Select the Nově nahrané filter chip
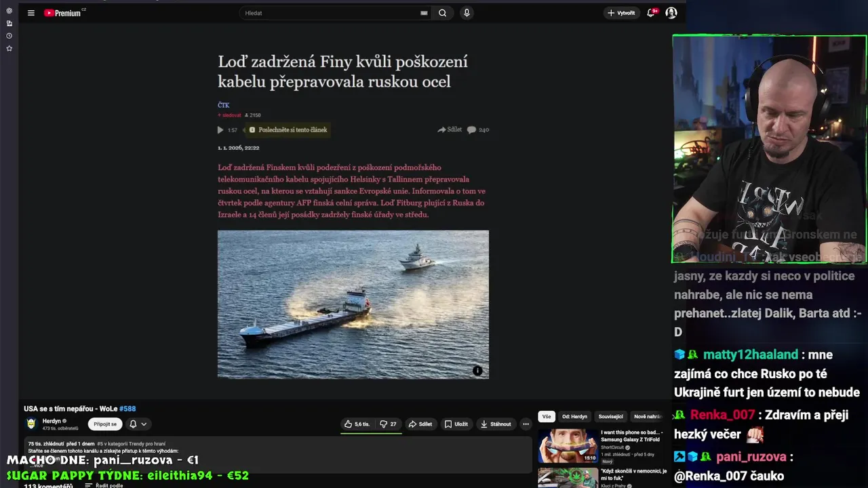 click(647, 417)
